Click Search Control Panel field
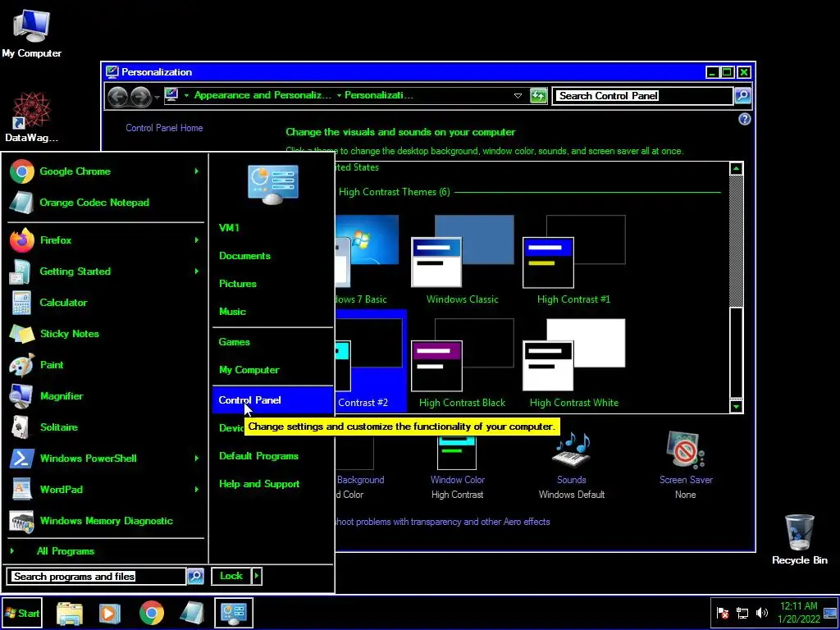 click(x=642, y=96)
